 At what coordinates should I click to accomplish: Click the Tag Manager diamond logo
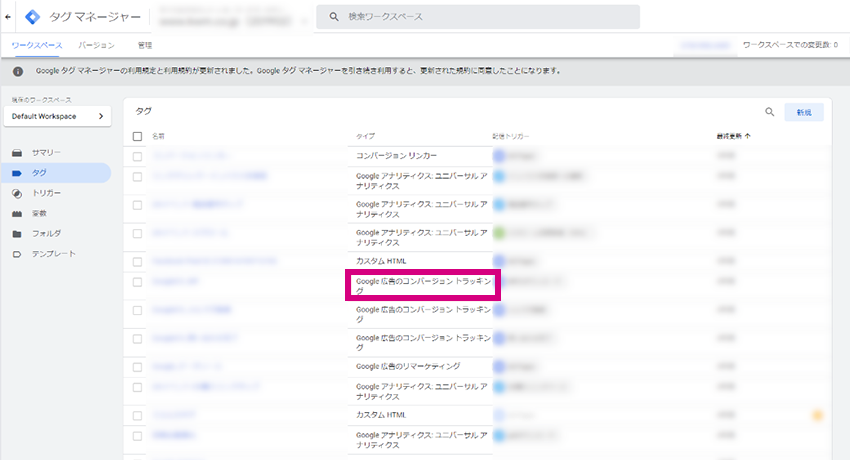(x=33, y=17)
